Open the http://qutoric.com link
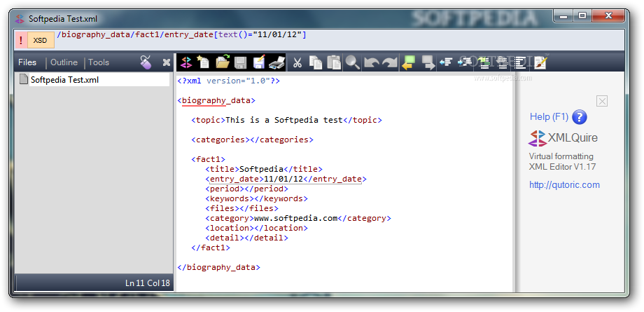This screenshot has width=644, height=312. tap(564, 185)
